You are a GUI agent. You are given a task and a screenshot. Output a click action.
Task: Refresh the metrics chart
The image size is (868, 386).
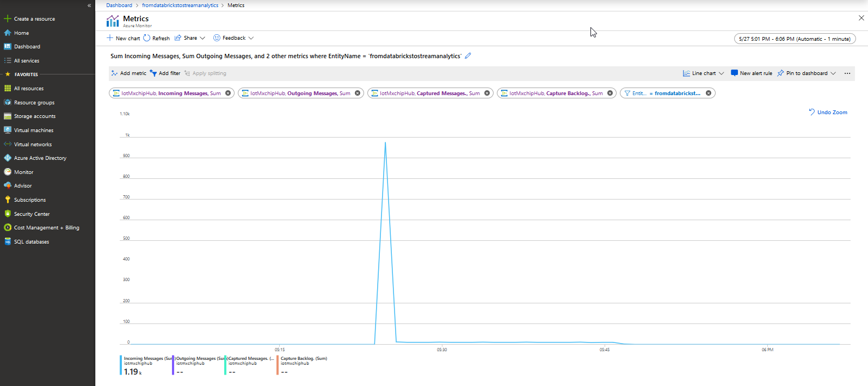tap(157, 38)
